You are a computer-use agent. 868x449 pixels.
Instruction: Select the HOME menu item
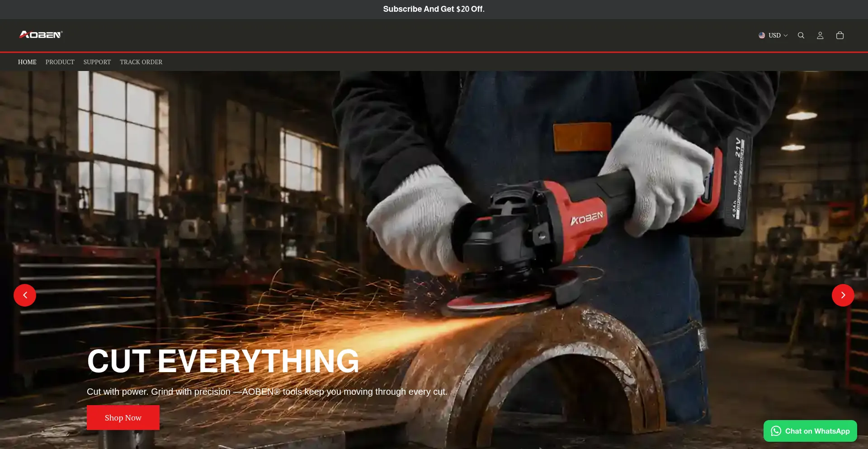pos(27,62)
